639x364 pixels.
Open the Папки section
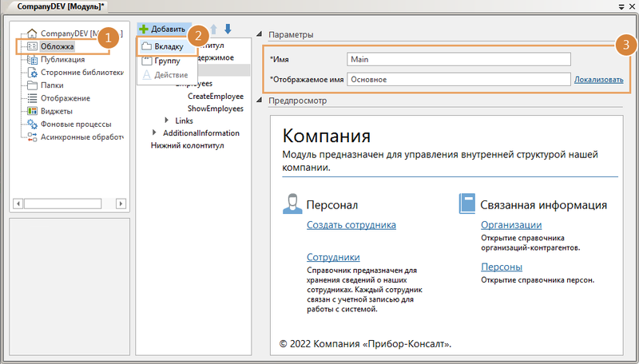tap(52, 85)
